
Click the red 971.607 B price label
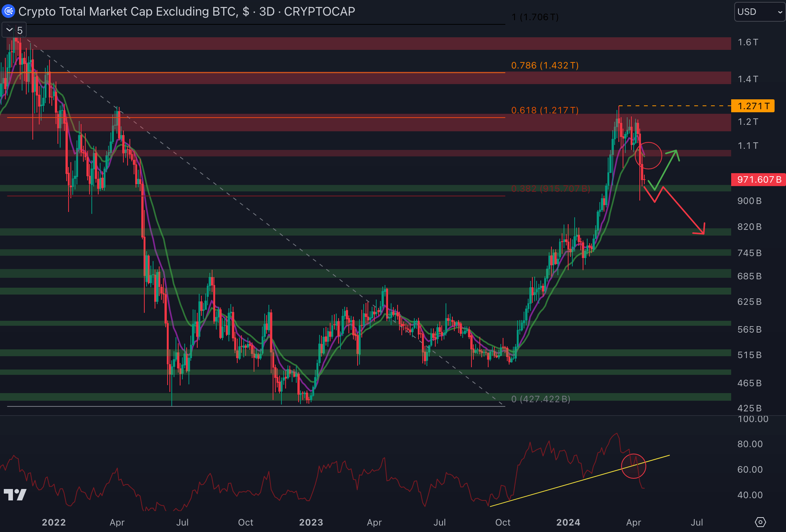tap(758, 179)
